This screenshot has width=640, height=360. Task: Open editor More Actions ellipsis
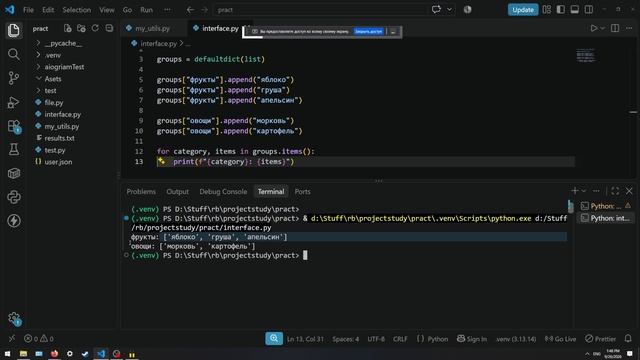tap(629, 28)
